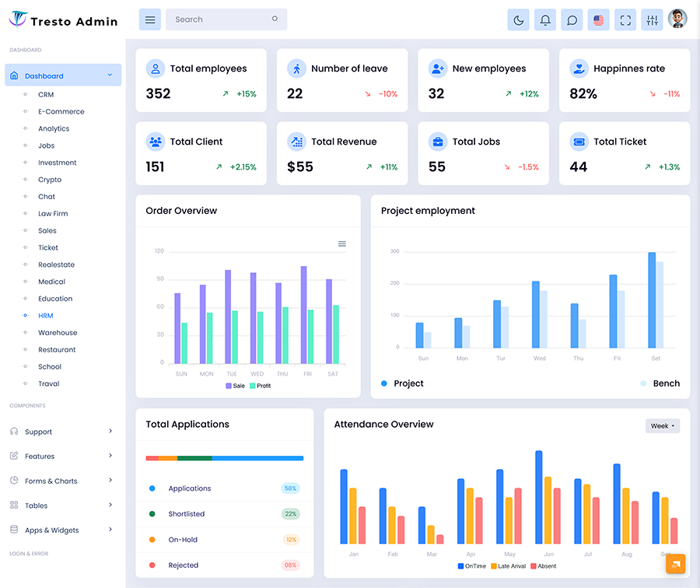700x588 pixels.
Task: Toggle the Profit series legend
Action: pos(261,386)
